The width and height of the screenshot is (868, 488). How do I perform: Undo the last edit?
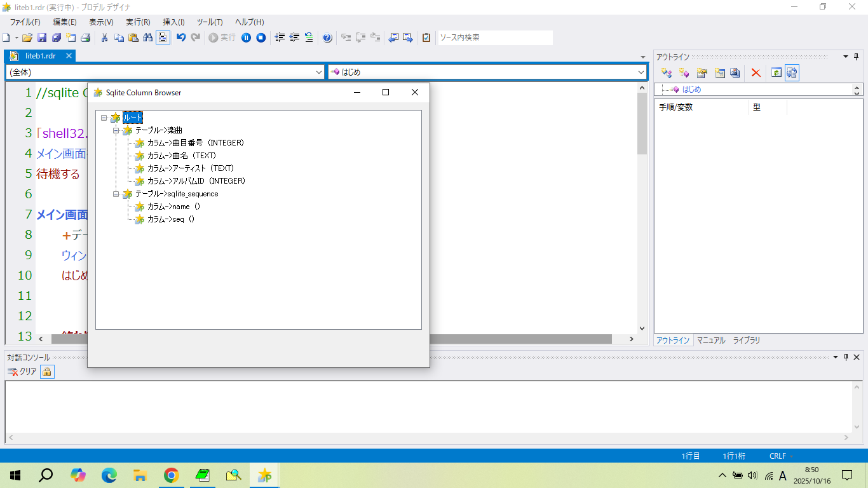point(181,37)
